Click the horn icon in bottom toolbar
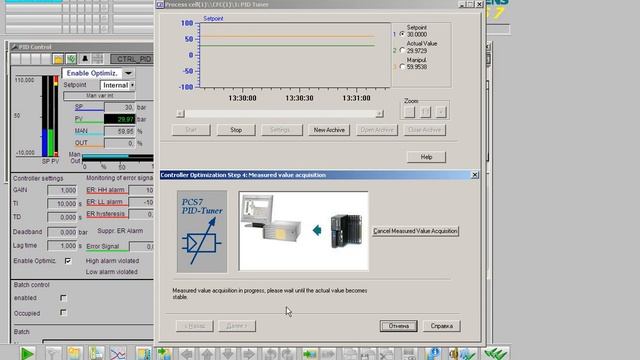 [x=454, y=354]
